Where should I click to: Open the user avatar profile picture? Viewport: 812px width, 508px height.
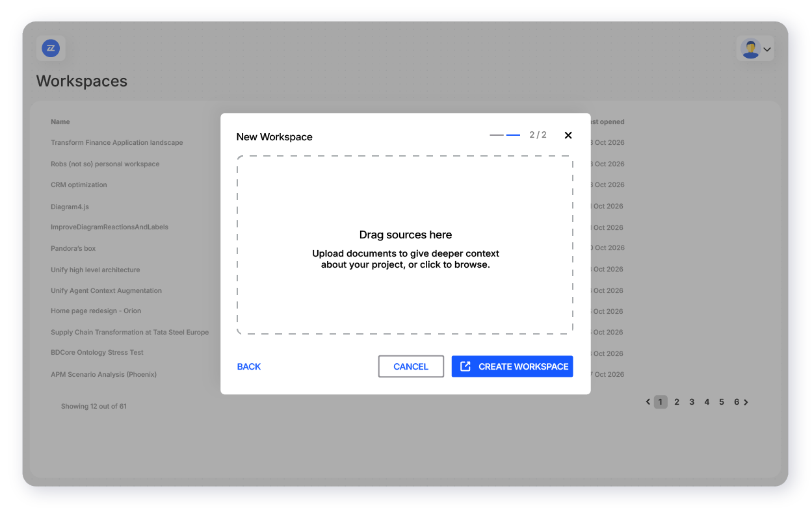click(750, 49)
